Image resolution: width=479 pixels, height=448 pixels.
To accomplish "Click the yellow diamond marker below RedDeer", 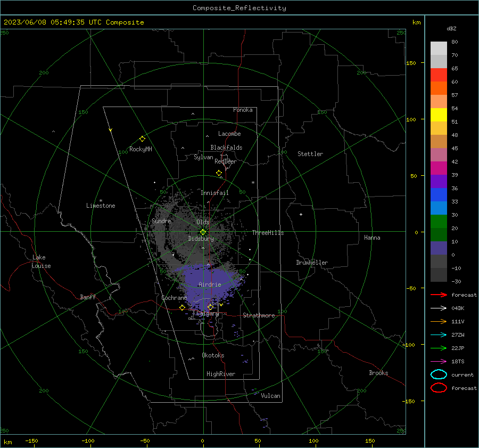I will click(x=219, y=173).
